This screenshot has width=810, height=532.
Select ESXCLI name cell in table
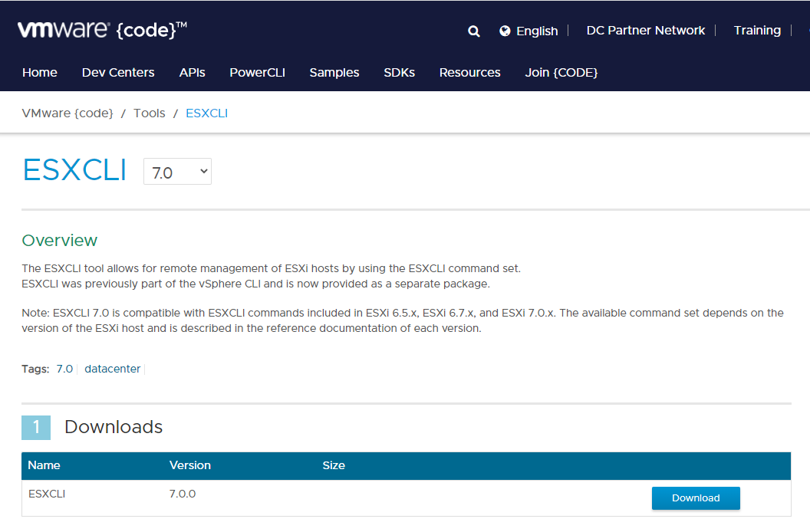click(47, 494)
